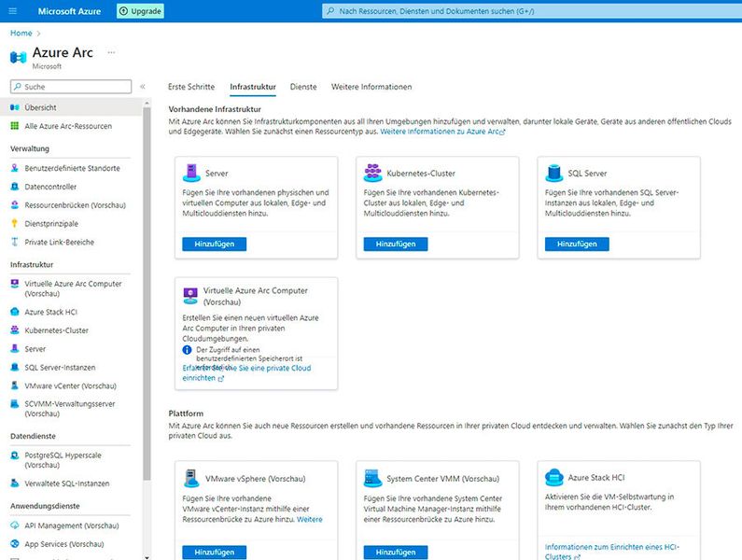The height and width of the screenshot is (560, 742).
Task: Go to the Home breadcrumb
Action: [21, 34]
